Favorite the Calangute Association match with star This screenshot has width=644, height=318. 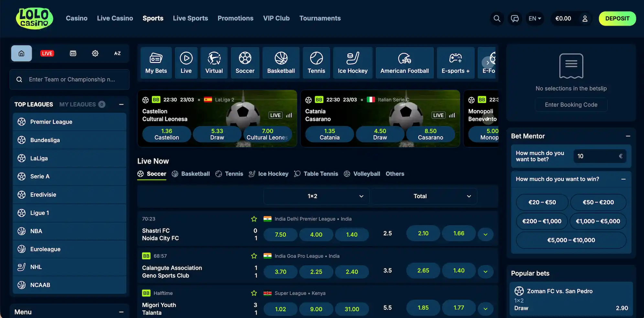[254, 256]
